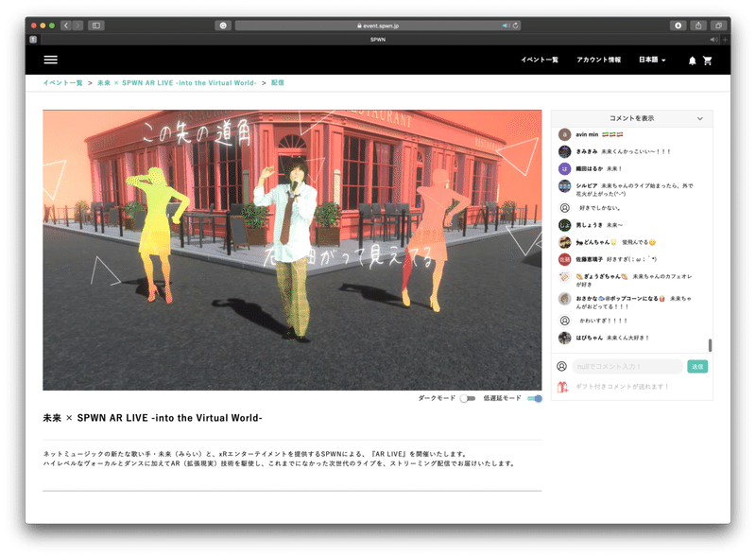
Task: Click breadcrumb link SPWN AR LIVE
Action: [177, 83]
